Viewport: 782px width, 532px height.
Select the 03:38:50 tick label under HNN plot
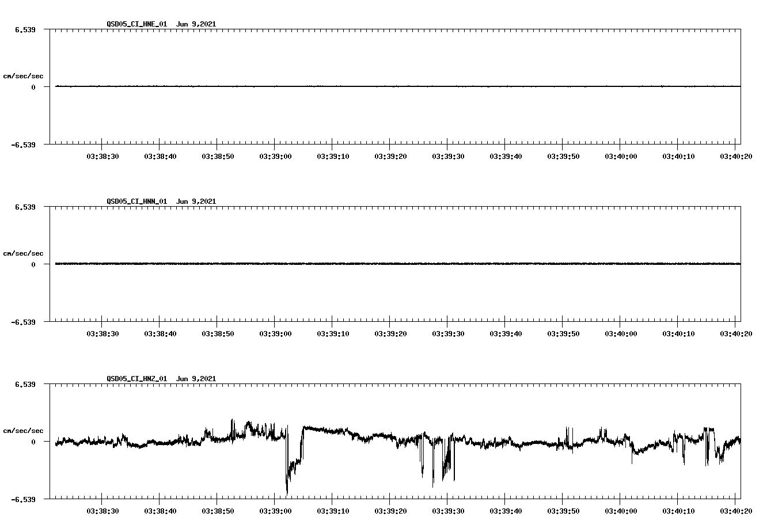point(218,333)
